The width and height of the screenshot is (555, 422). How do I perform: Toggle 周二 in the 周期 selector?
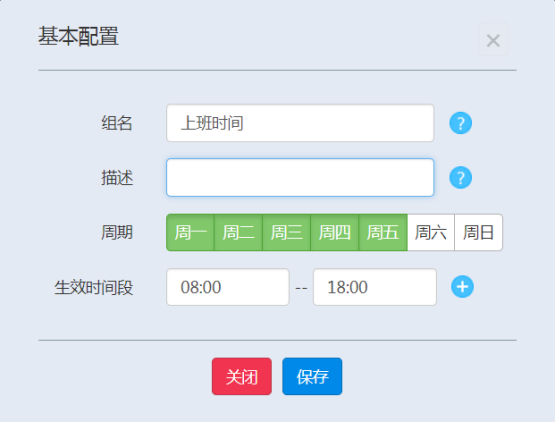239,233
